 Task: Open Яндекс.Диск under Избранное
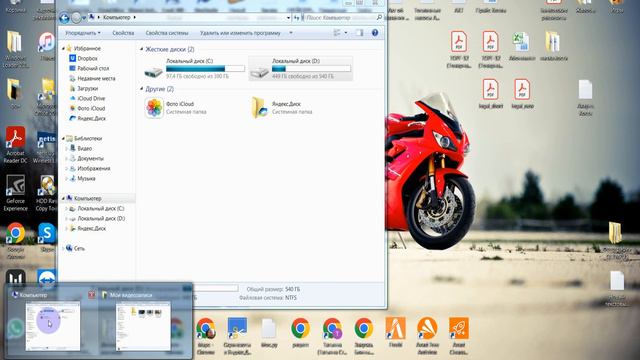87,118
